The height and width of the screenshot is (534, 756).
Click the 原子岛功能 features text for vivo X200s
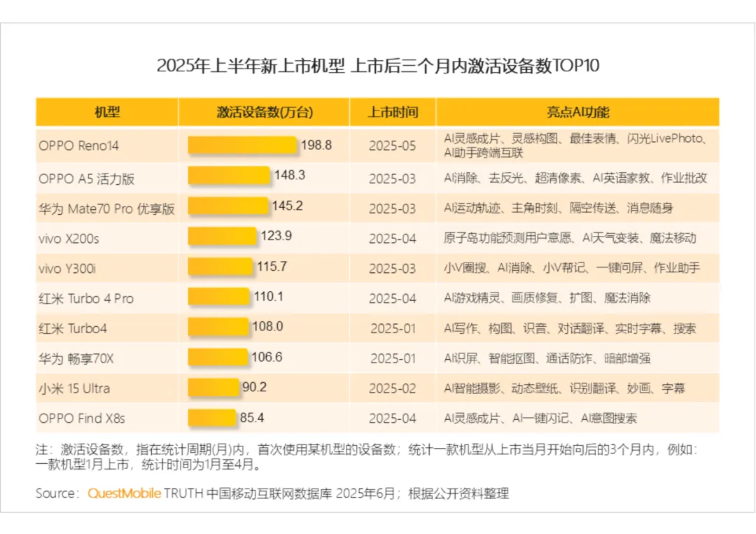click(x=570, y=237)
